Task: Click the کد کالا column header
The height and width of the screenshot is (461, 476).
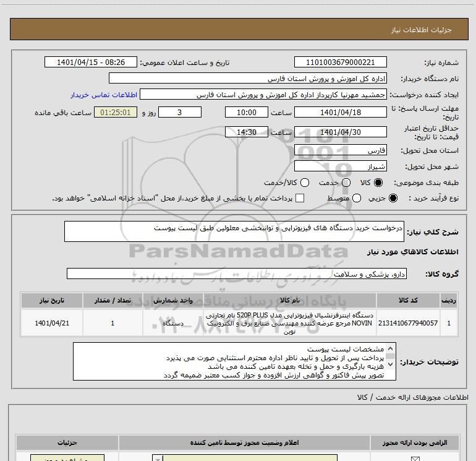Action: click(x=408, y=300)
